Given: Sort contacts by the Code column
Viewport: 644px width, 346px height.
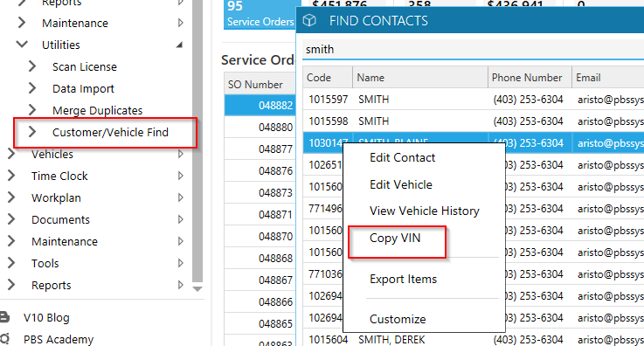Looking at the screenshot, I should 328,77.
